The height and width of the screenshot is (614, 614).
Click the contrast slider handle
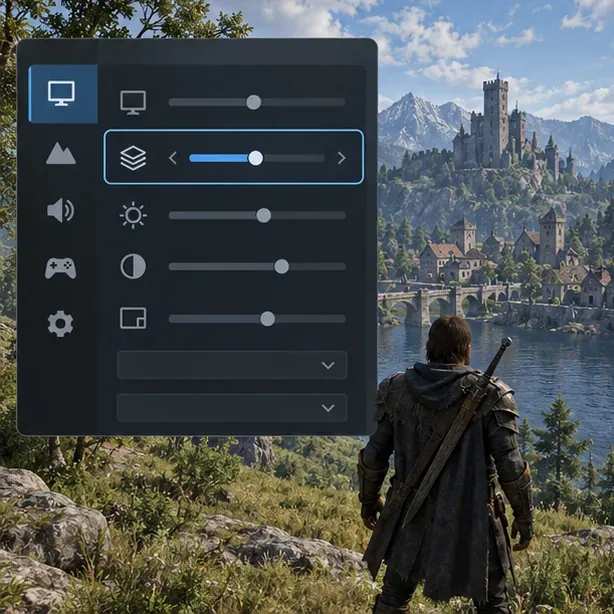pos(282,267)
